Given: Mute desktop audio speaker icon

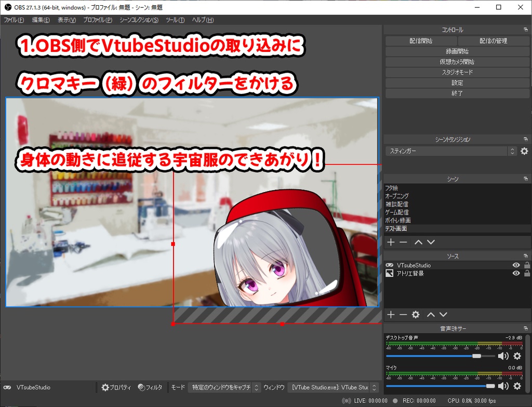Looking at the screenshot, I should 503,356.
